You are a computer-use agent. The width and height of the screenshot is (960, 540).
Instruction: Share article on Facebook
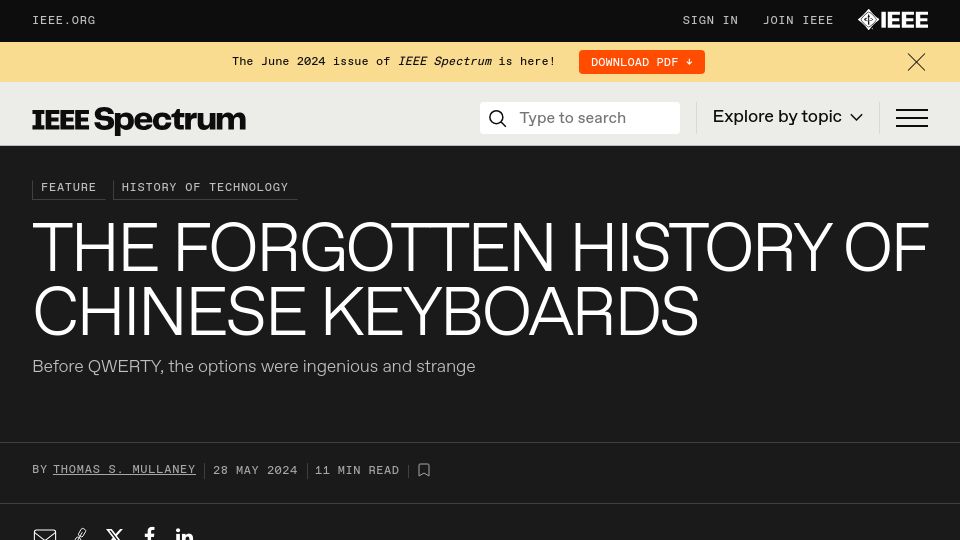[149, 533]
